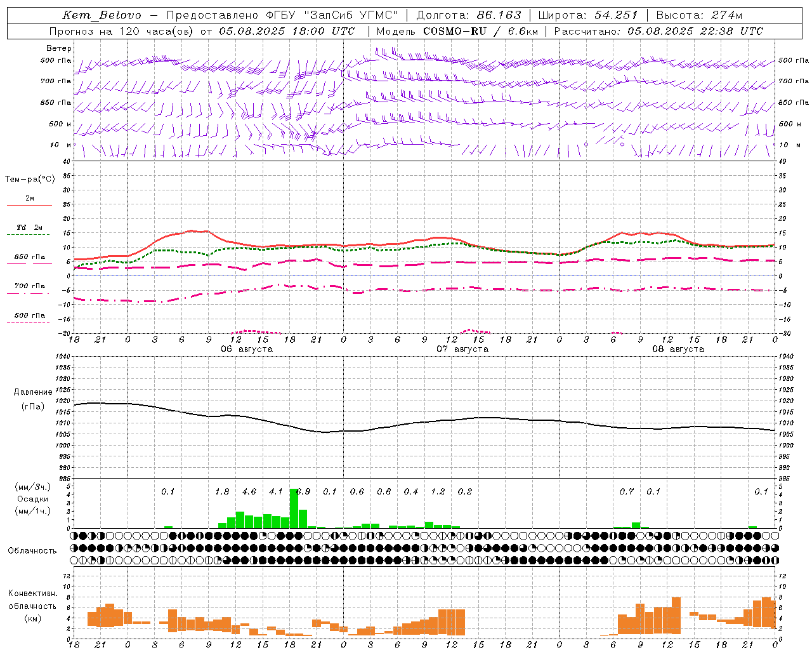This screenshot has width=812, height=650.
Task: Click the '500 гПа' temperature legend entry
Action: click(30, 315)
